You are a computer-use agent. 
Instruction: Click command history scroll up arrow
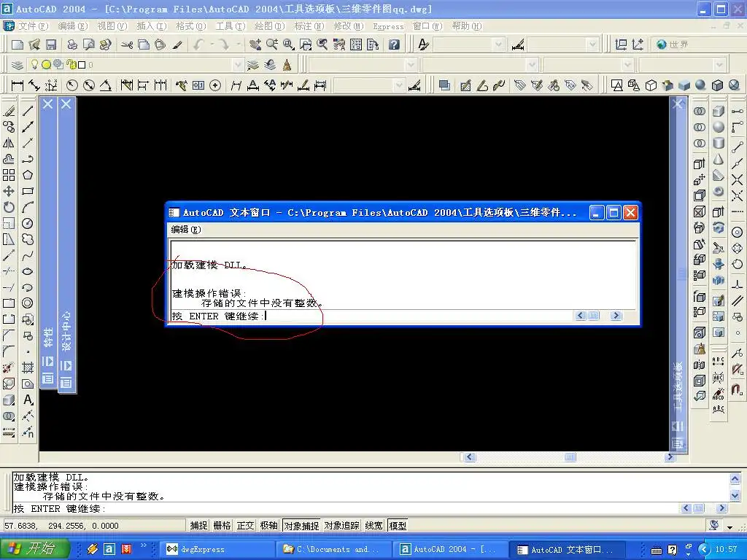(x=735, y=478)
